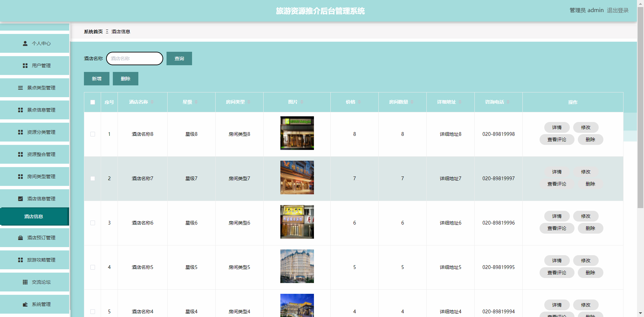The height and width of the screenshot is (317, 644).
Task: Click the grid icon beside 景点信息管理
Action: coord(20,110)
